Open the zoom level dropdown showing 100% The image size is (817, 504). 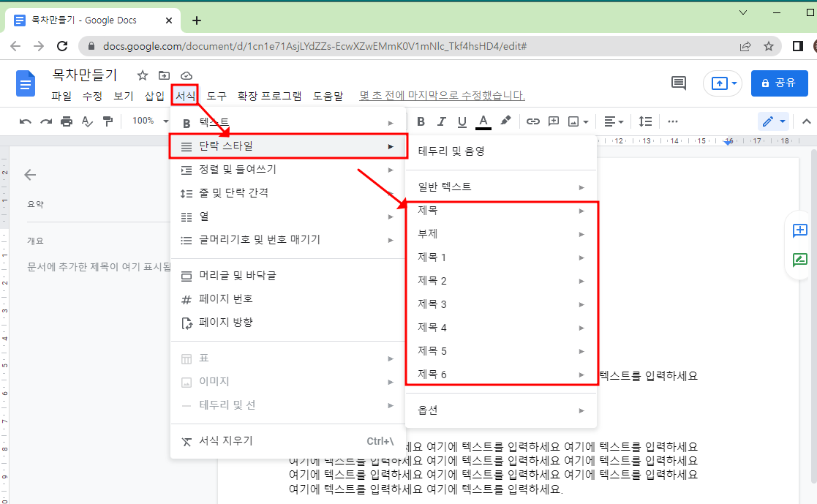tap(143, 121)
